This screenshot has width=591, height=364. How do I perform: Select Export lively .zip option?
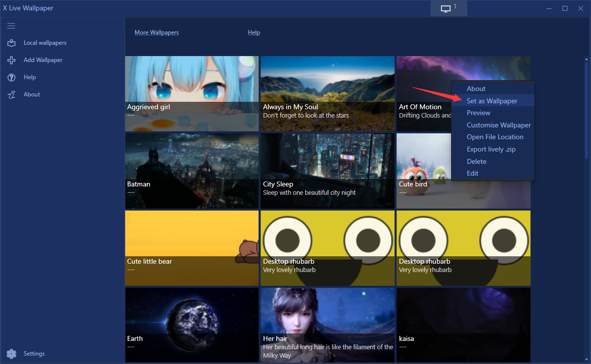click(491, 149)
